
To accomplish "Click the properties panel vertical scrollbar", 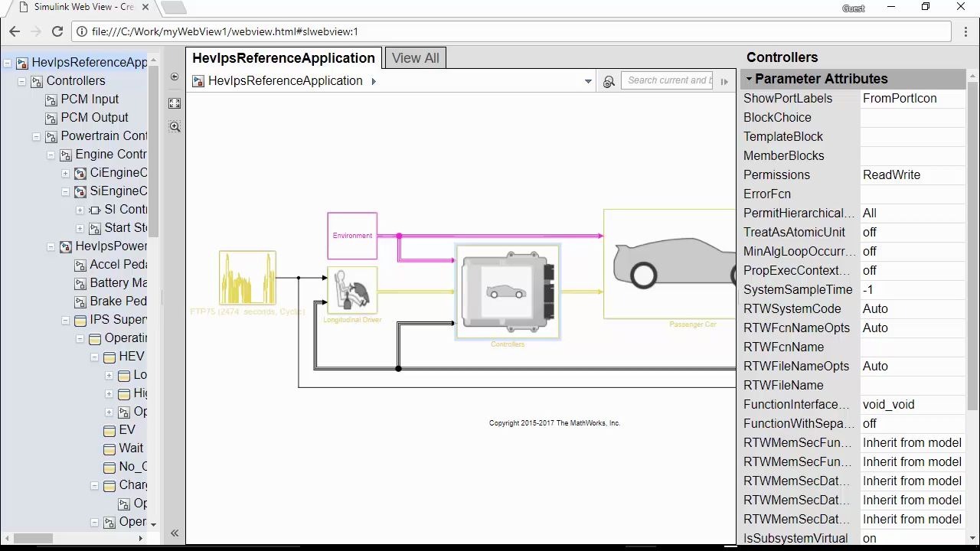I will (x=972, y=245).
